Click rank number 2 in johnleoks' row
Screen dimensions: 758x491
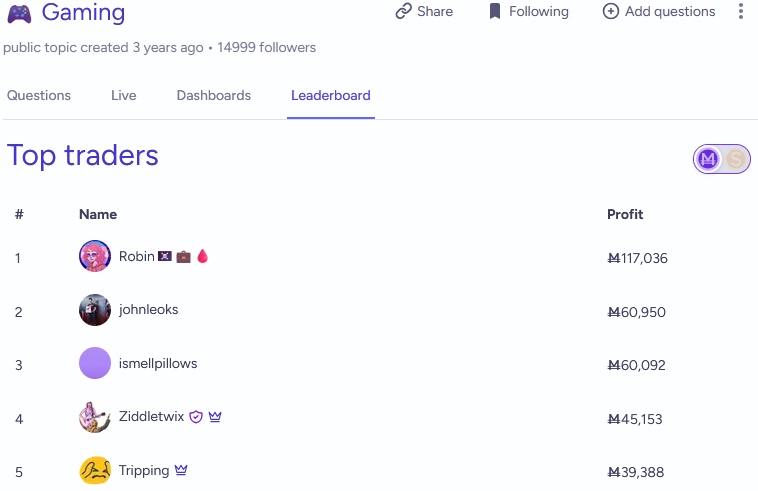point(18,312)
